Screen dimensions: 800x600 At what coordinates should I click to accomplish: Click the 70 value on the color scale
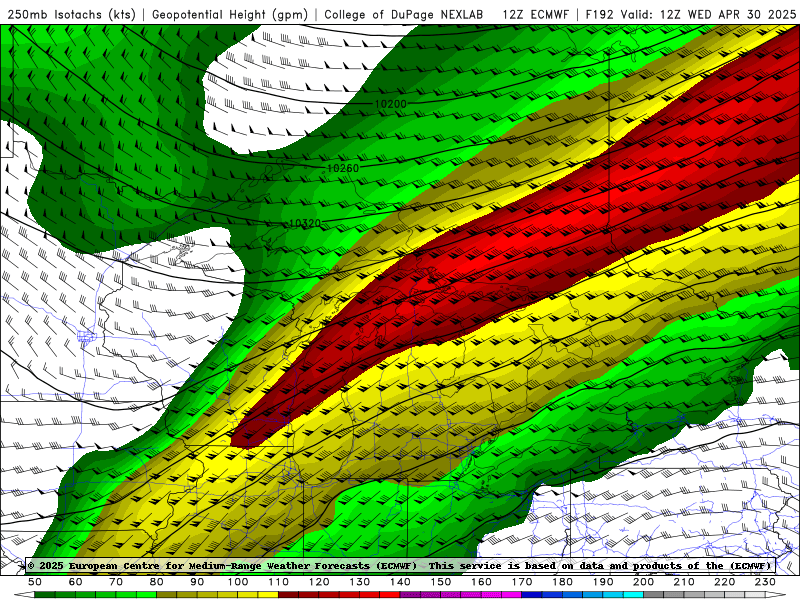point(116,582)
